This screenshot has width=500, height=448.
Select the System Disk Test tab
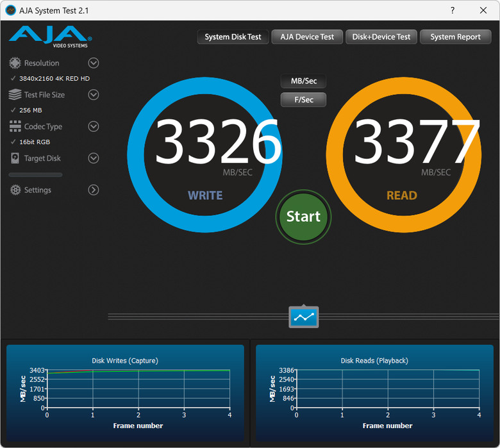click(x=233, y=37)
